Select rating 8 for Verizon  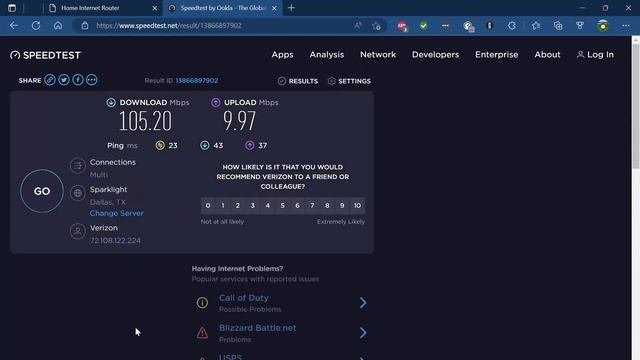tap(327, 206)
